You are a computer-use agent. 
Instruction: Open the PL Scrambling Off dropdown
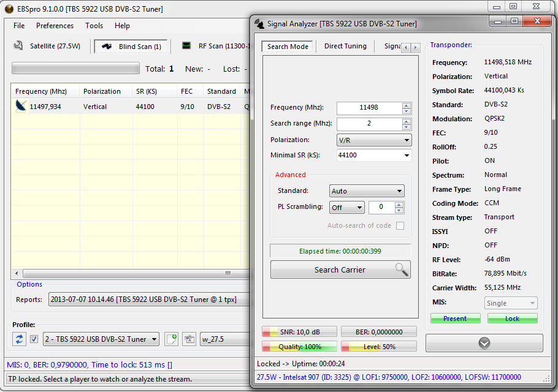pos(346,208)
